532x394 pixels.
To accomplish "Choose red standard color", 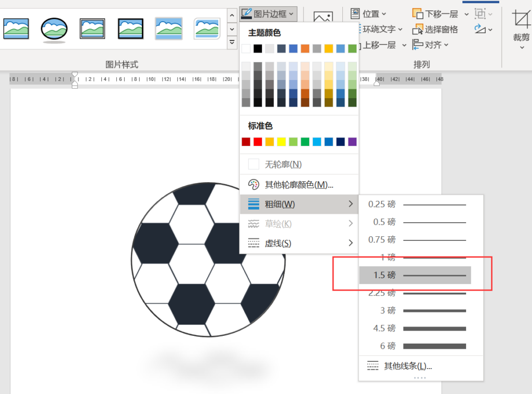I will 258,142.
